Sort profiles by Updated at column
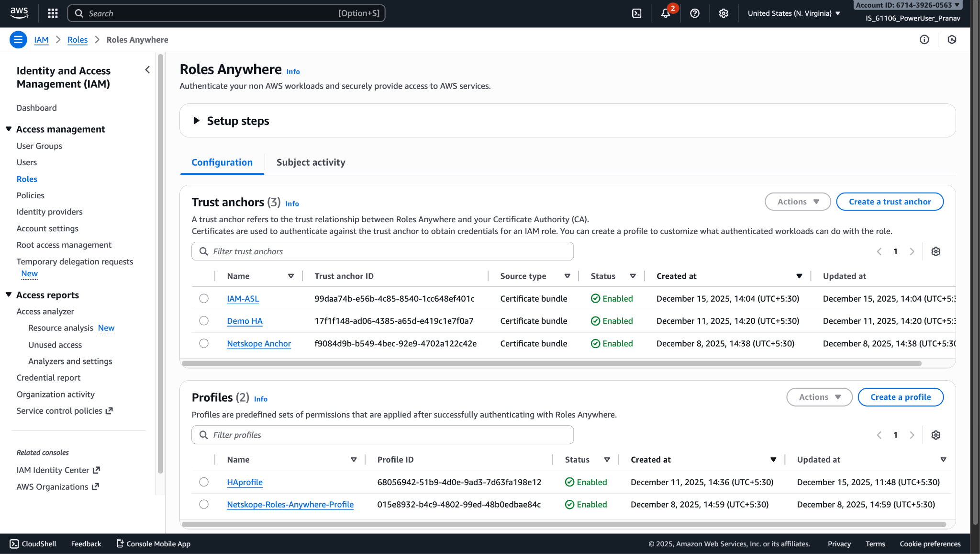The width and height of the screenshot is (980, 554). [x=944, y=460]
